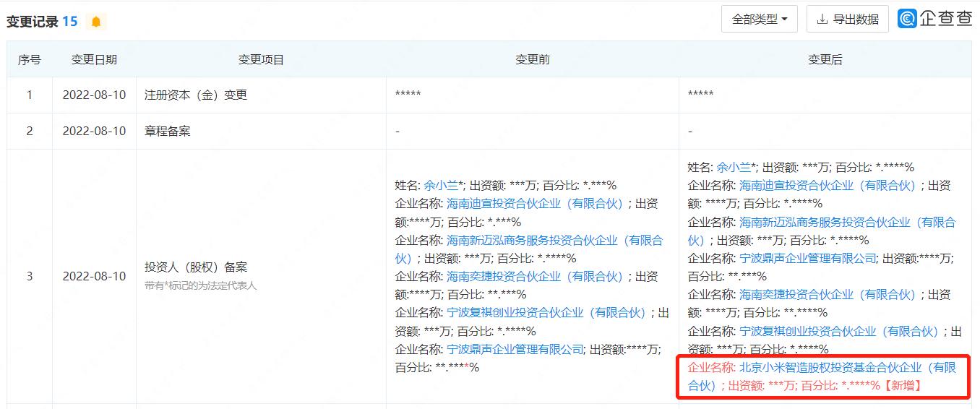Click the record count 15 beside 变更记录
This screenshot has width=980, height=409.
tap(69, 22)
